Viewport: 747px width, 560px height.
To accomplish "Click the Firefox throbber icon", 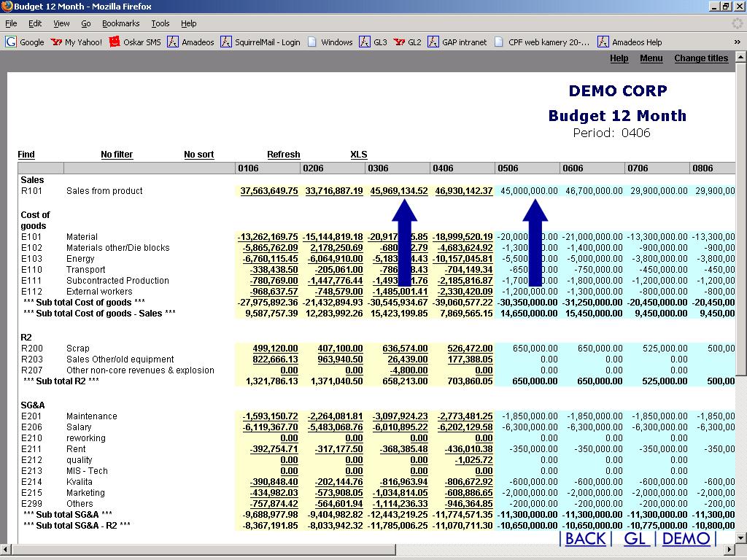I will click(737, 23).
